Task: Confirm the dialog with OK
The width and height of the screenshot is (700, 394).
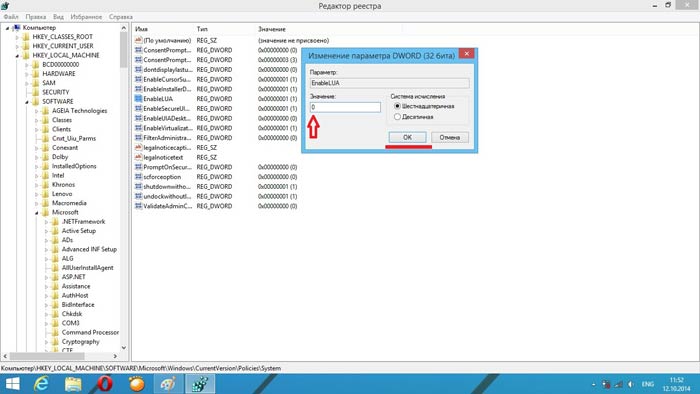Action: 407,137
